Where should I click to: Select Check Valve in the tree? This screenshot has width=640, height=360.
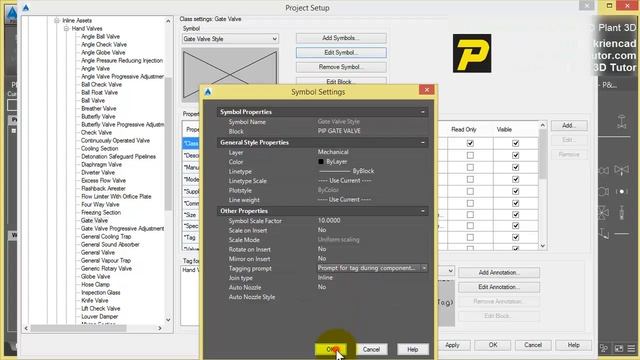96,132
